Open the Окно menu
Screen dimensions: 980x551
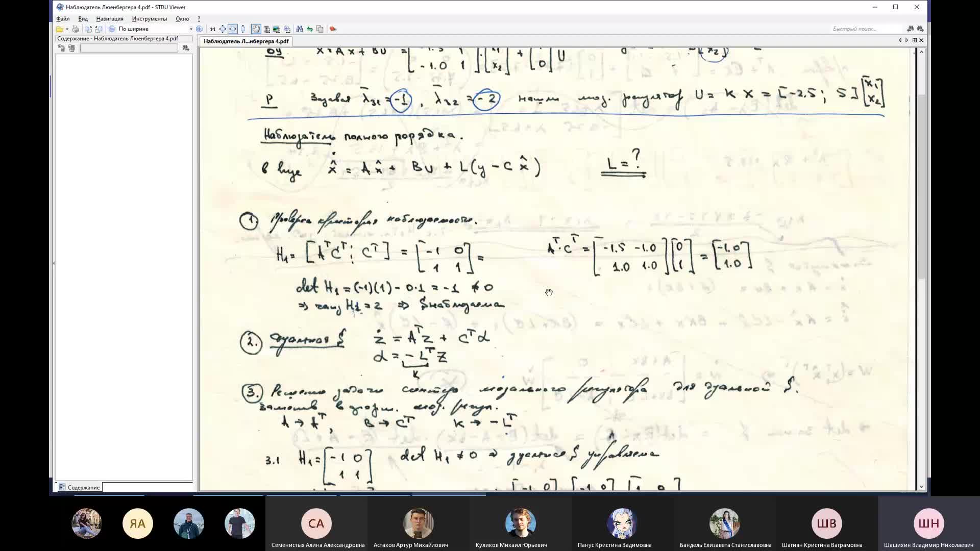point(182,19)
